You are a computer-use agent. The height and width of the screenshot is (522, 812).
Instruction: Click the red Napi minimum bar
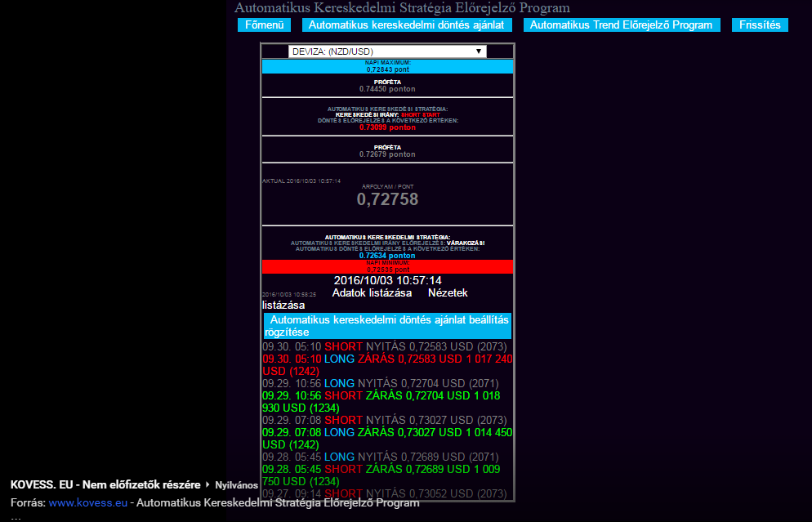point(387,266)
